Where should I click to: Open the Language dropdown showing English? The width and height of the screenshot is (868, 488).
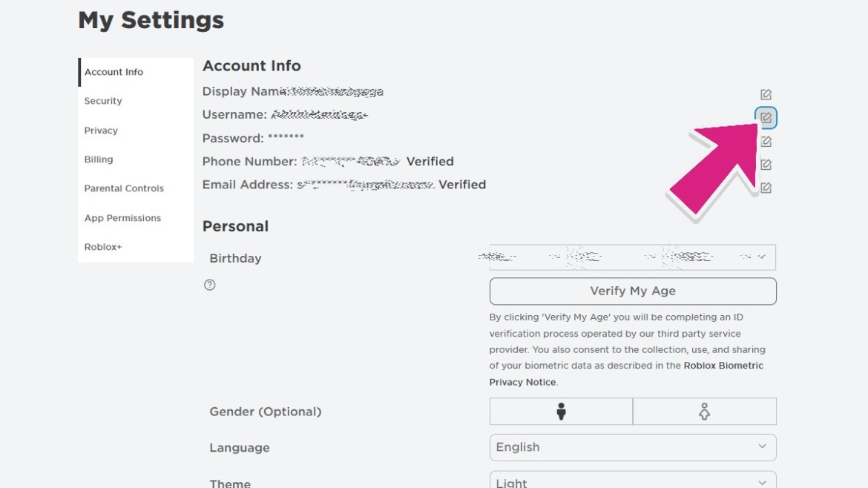(633, 447)
